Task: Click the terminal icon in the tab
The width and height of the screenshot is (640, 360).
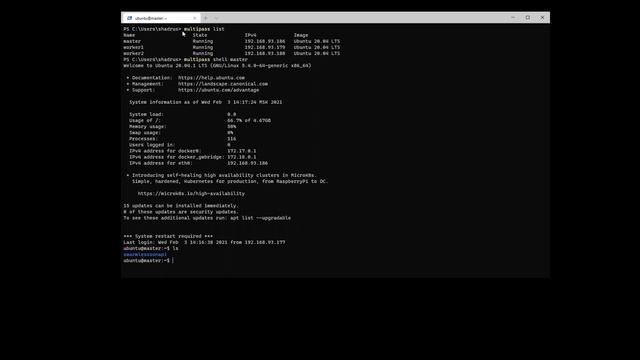Action: coord(129,18)
